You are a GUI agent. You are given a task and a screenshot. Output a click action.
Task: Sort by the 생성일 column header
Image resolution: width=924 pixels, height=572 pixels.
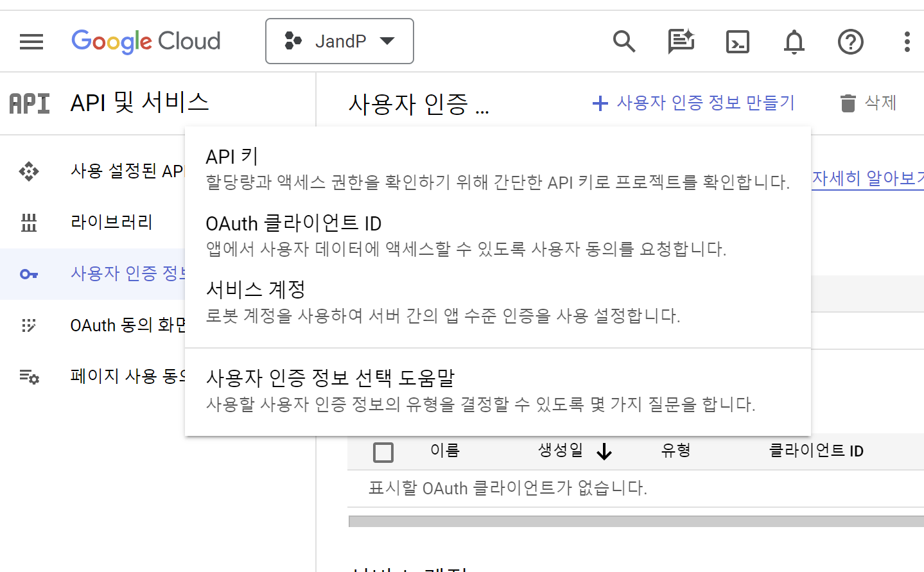click(560, 451)
